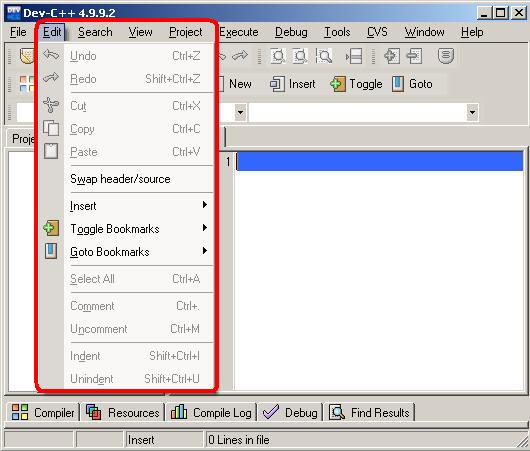
Task: Open the rightmost class browser dropdown arrow
Action: click(x=472, y=112)
